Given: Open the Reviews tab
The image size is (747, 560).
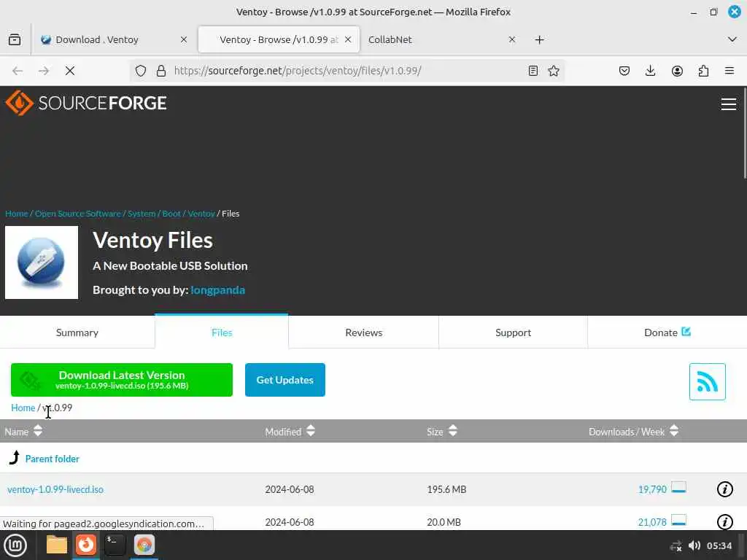Looking at the screenshot, I should tap(363, 332).
